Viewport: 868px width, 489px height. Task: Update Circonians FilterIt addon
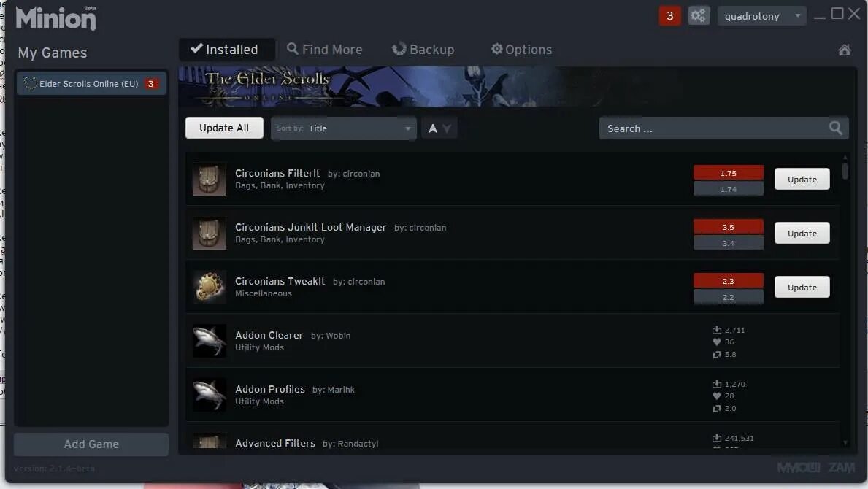[x=802, y=180]
